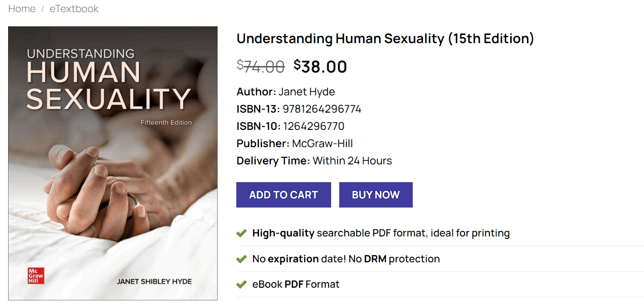Select the product title Understanding Human Sexuality
The height and width of the screenshot is (308, 644).
385,38
